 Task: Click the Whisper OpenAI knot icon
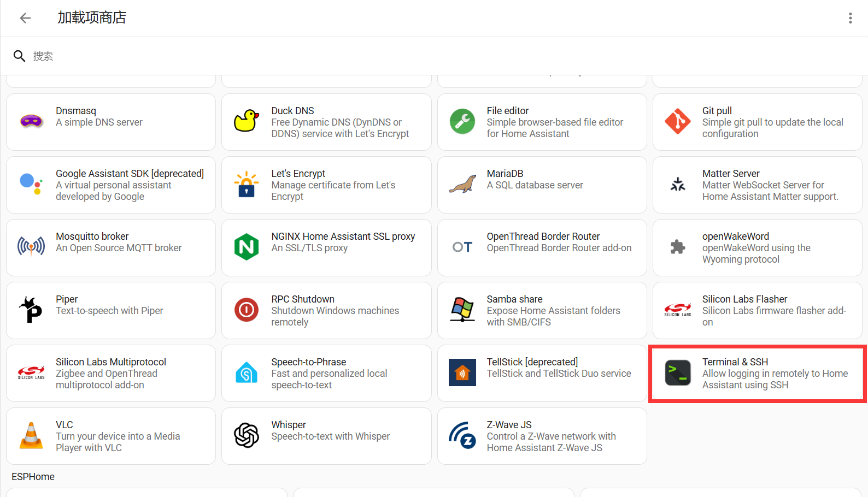click(247, 435)
